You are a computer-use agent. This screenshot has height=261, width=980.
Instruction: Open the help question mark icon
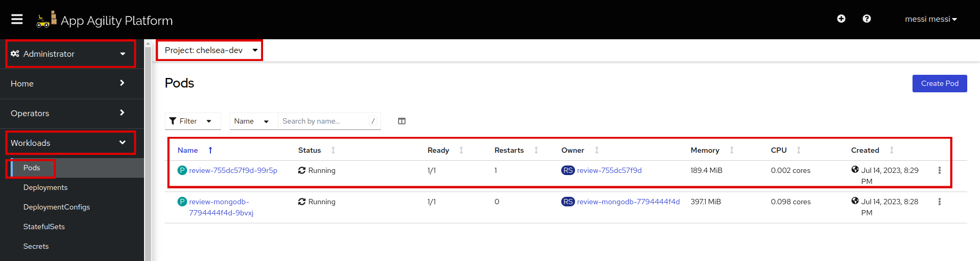point(867,19)
